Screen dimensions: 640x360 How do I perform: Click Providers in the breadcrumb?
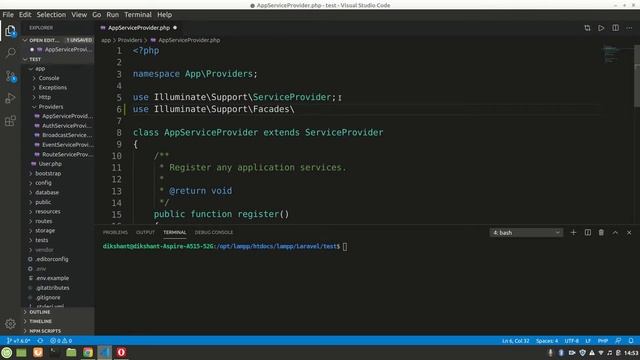pos(130,40)
